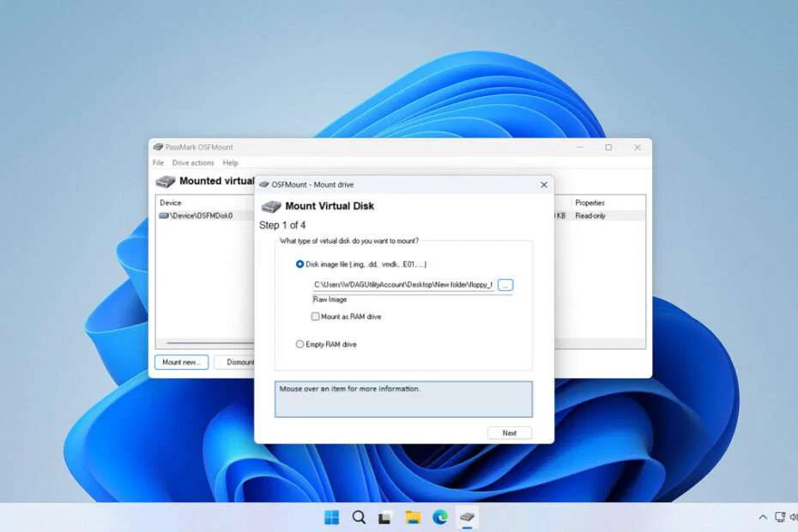This screenshot has width=798, height=532.
Task: Click the browse button next to the file path
Action: tap(506, 285)
